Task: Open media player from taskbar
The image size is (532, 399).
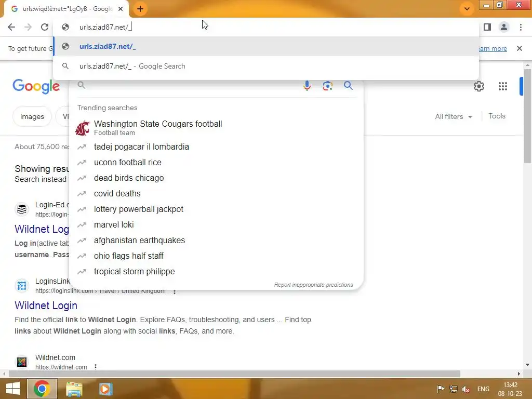Action: pos(105,389)
